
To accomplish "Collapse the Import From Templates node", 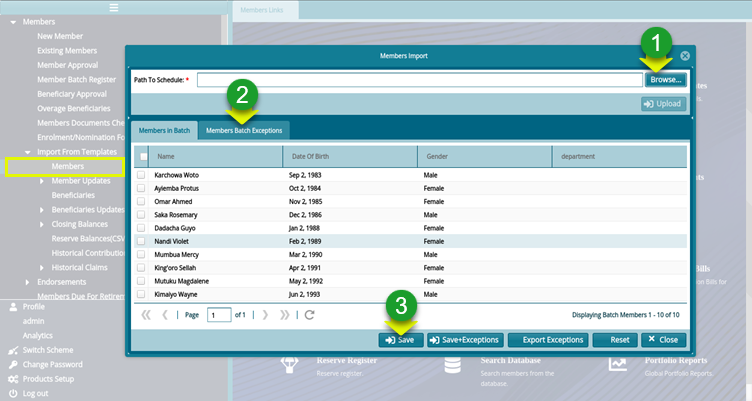I will (x=27, y=152).
